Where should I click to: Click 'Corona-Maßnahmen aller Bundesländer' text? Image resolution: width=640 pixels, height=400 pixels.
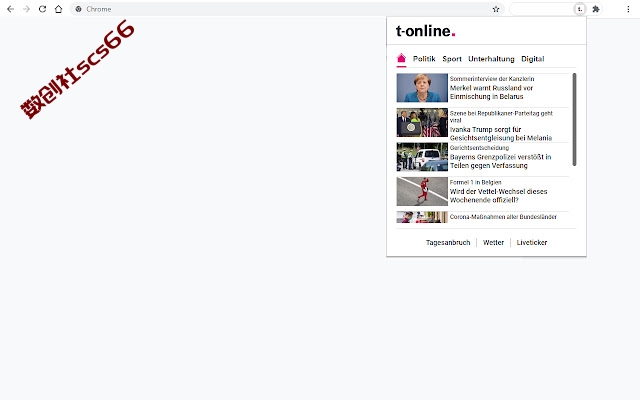point(503,217)
